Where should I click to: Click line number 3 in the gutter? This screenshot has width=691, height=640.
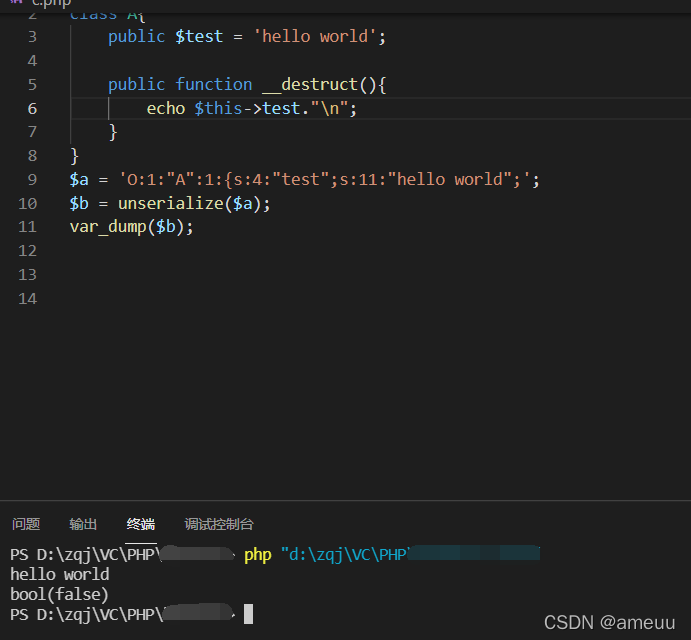click(x=32, y=37)
